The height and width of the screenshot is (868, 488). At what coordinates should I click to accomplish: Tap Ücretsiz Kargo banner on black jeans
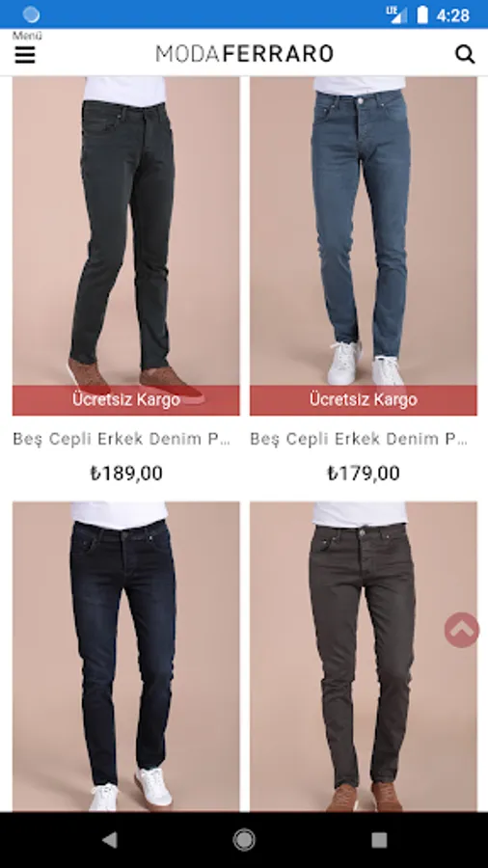(126, 399)
